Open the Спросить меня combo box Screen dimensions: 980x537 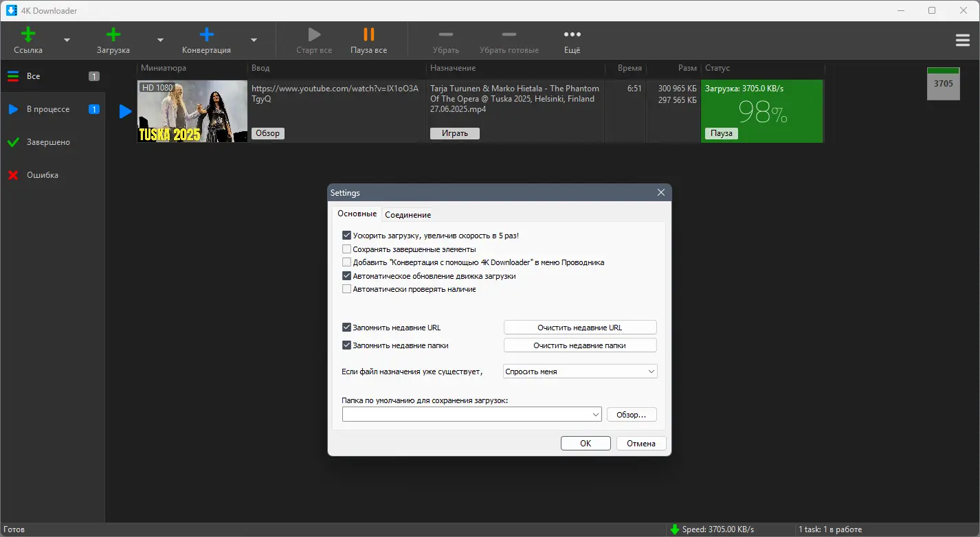click(x=580, y=372)
